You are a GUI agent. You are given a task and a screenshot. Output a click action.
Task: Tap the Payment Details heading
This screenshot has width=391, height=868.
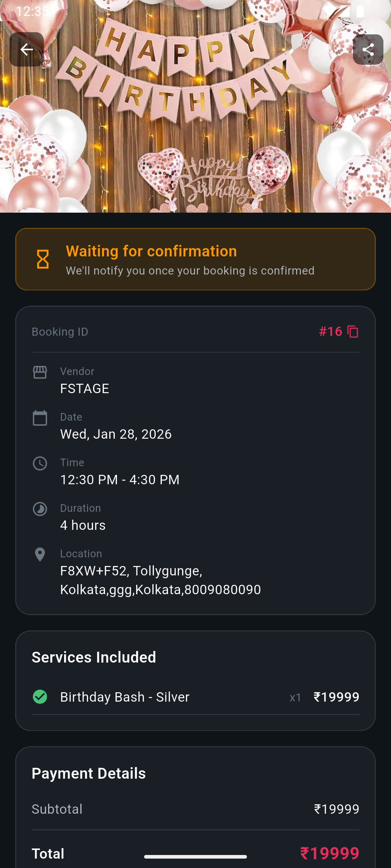click(89, 773)
